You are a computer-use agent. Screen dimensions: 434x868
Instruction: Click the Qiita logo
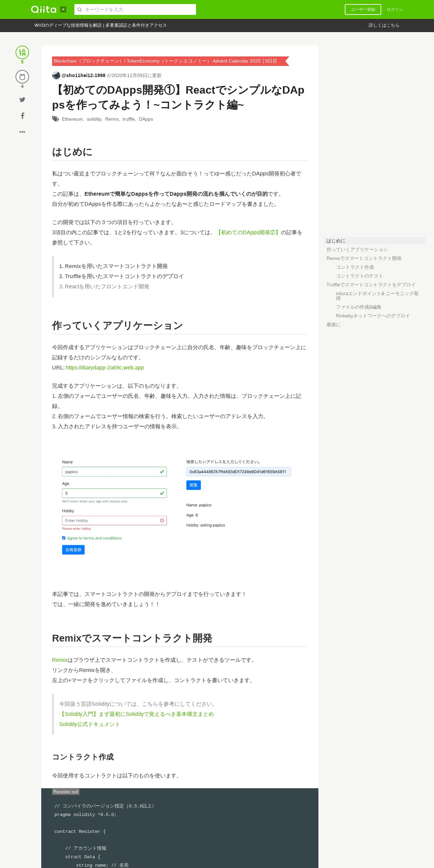44,9
